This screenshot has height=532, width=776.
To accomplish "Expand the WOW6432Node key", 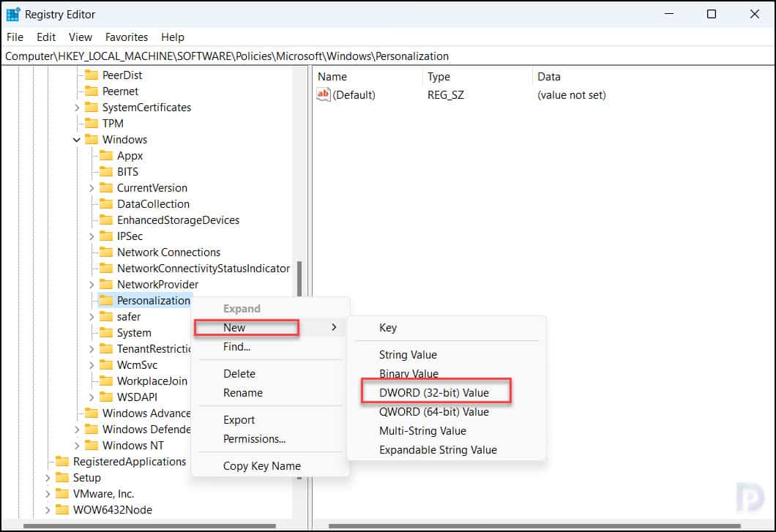I will click(48, 510).
